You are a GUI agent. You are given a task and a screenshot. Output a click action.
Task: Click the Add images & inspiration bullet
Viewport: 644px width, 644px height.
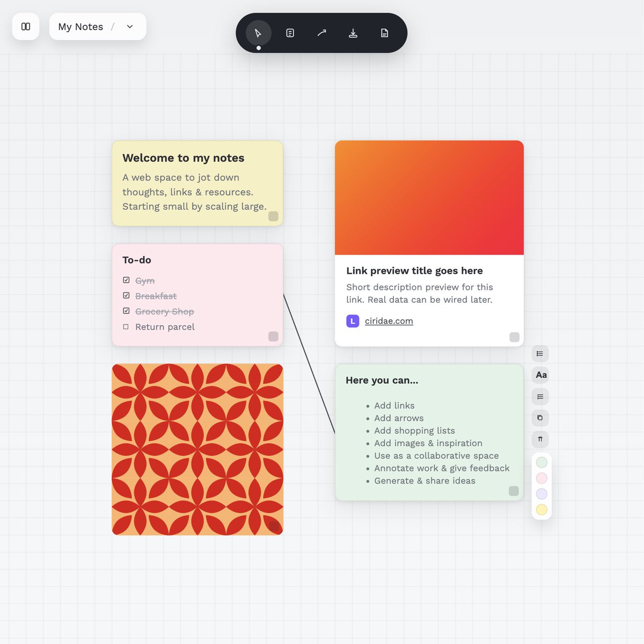click(x=428, y=443)
